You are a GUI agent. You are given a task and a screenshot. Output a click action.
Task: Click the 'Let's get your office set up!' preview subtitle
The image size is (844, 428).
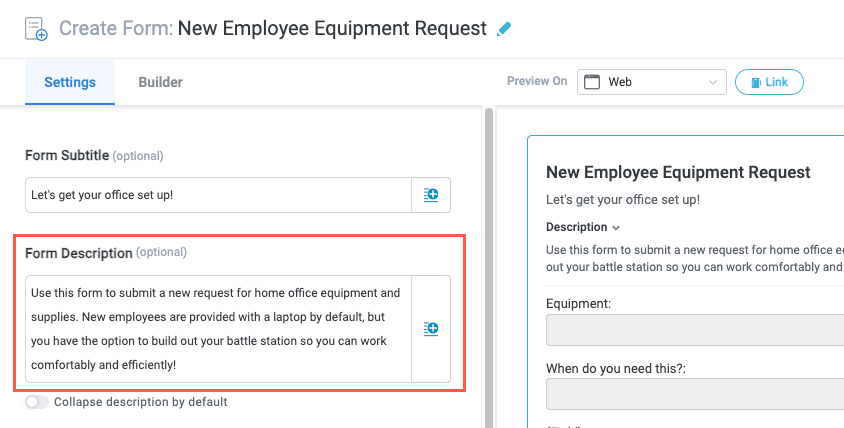pyautogui.click(x=623, y=200)
